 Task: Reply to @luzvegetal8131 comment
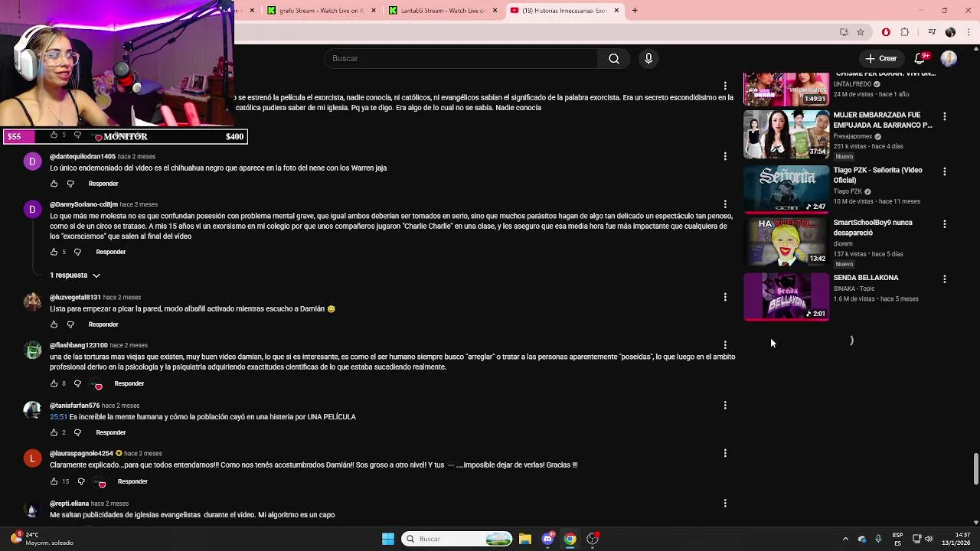pos(103,324)
